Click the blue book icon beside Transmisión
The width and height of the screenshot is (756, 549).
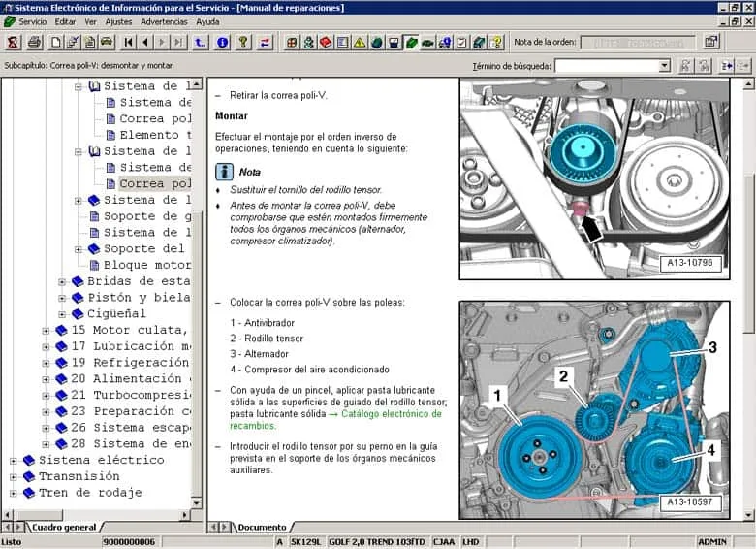[x=28, y=476]
